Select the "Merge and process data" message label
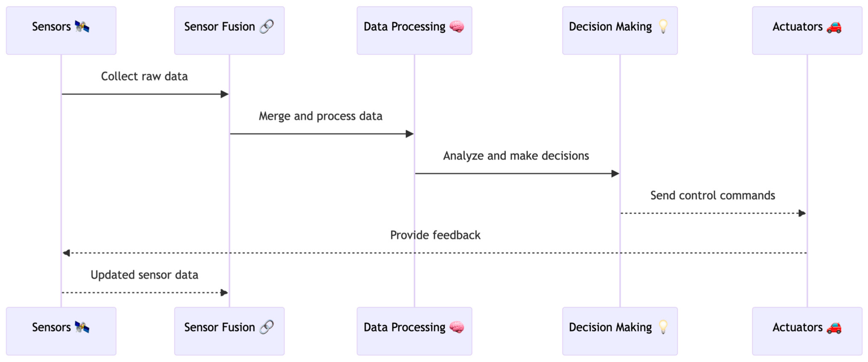Viewport: 868px width, 362px height. [320, 116]
